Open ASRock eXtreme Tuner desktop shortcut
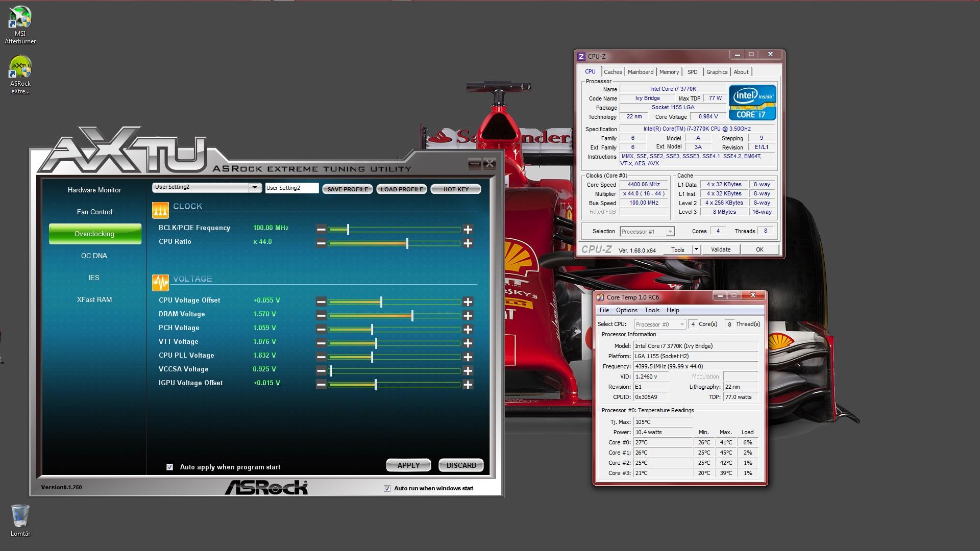This screenshot has width=980, height=551. (20, 75)
